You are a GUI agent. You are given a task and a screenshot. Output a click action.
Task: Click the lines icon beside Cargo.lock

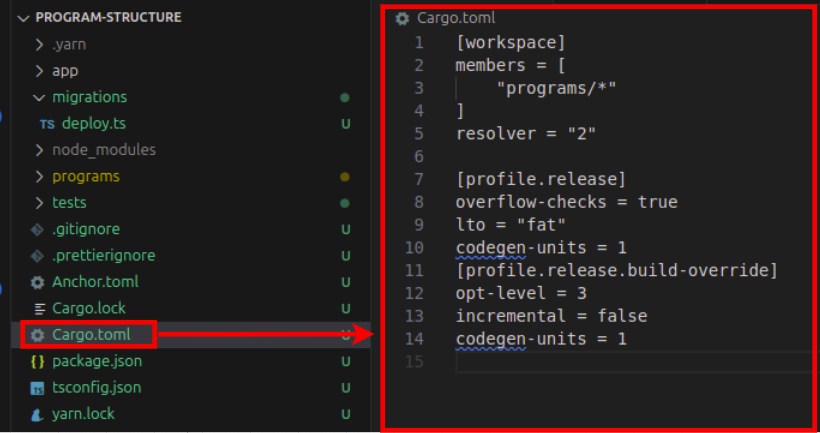pyautogui.click(x=39, y=309)
